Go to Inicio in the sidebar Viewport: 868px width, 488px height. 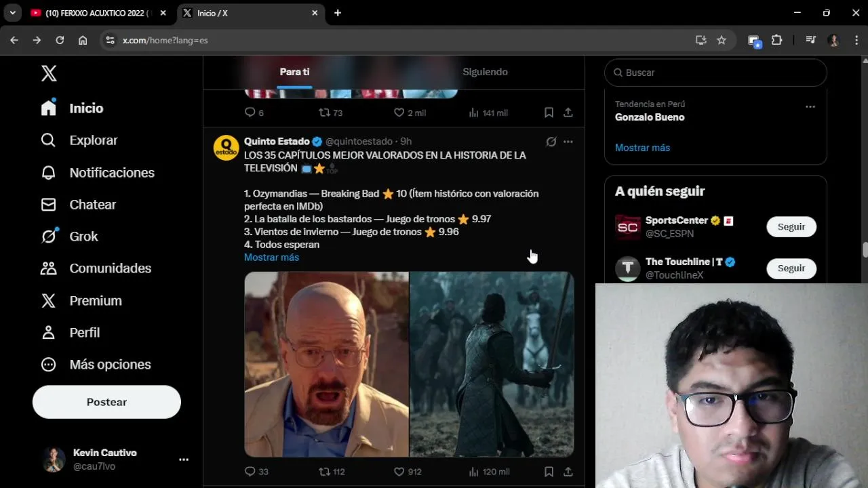pos(72,108)
